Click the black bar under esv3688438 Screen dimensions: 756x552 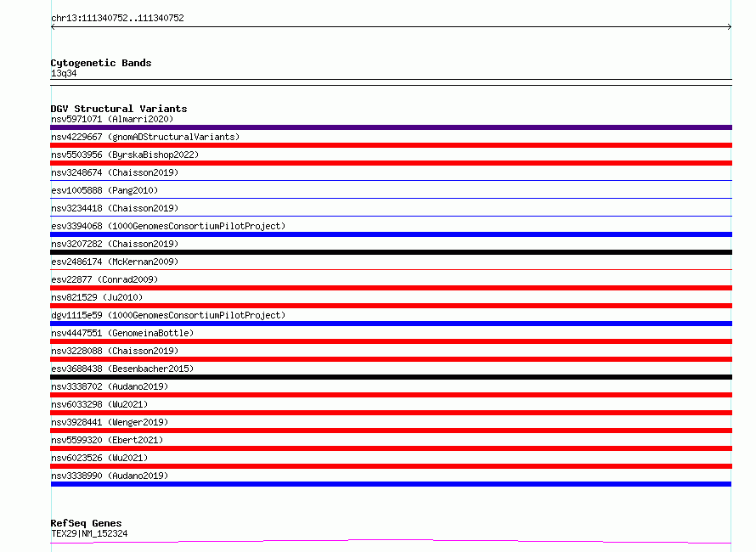pos(391,377)
